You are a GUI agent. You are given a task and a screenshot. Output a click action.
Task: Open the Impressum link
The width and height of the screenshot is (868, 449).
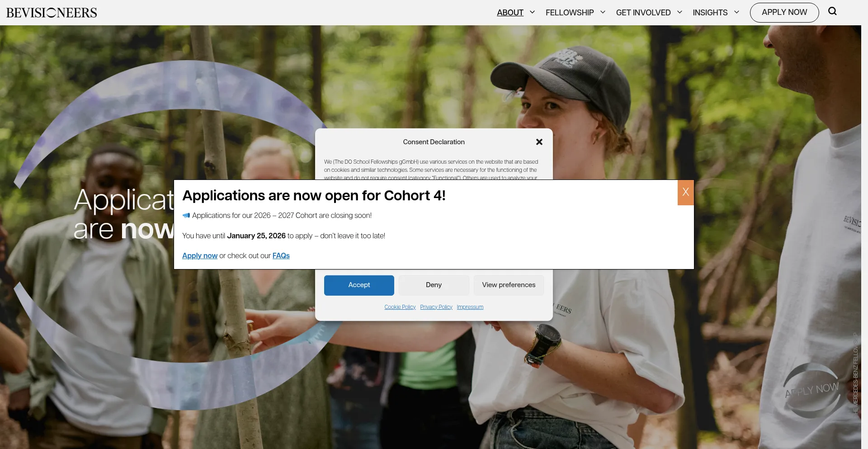pyautogui.click(x=470, y=307)
